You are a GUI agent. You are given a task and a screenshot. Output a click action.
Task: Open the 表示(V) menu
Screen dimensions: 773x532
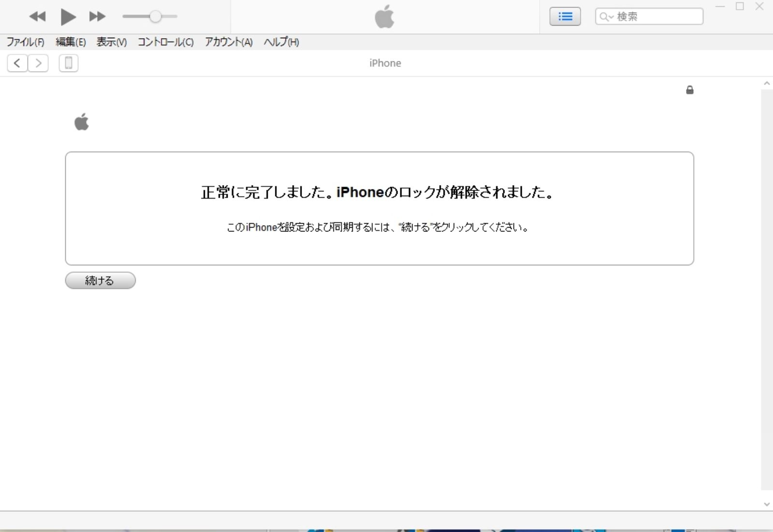[112, 42]
